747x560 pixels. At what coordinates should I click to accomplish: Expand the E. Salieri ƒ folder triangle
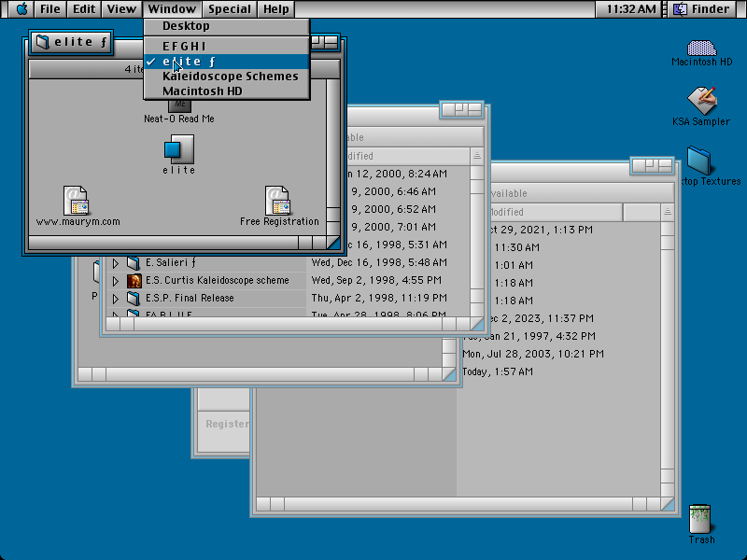pos(115,263)
